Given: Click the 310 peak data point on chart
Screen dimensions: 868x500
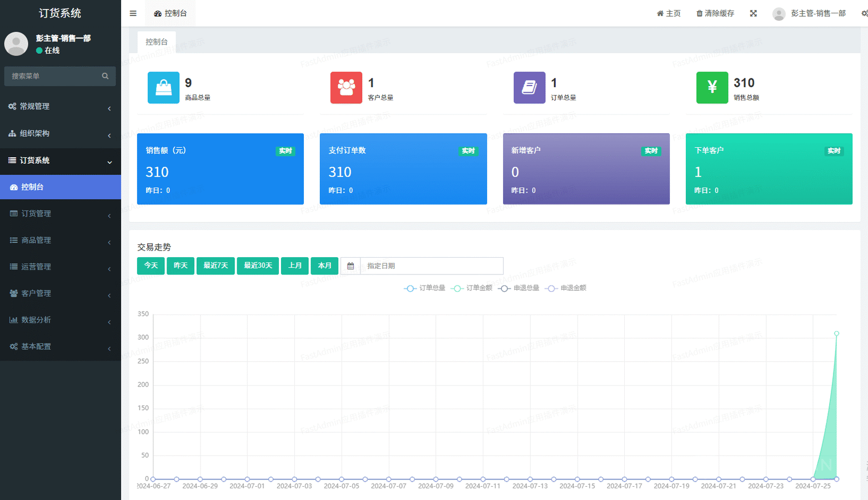Looking at the screenshot, I should pos(836,333).
